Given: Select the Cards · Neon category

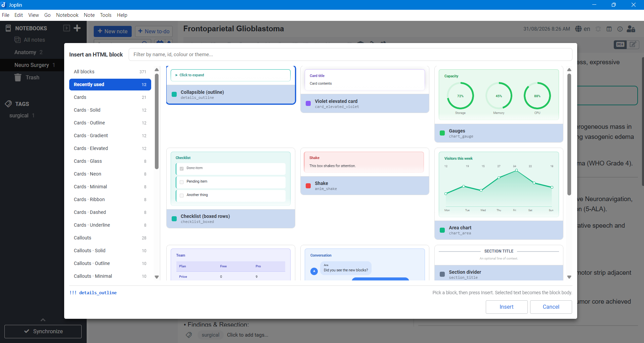Looking at the screenshot, I should point(110,174).
